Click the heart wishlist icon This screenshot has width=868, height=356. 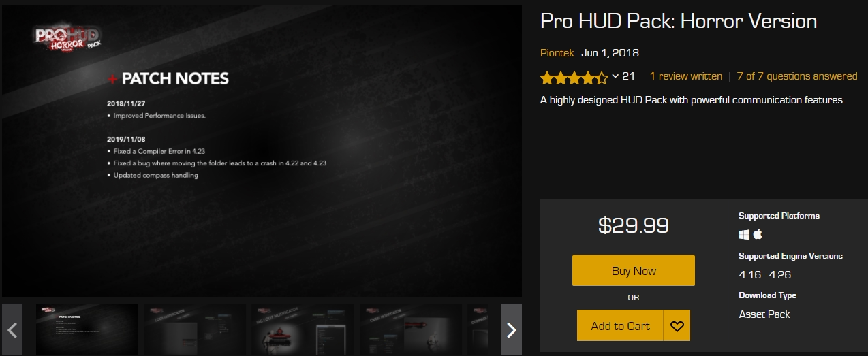point(677,326)
